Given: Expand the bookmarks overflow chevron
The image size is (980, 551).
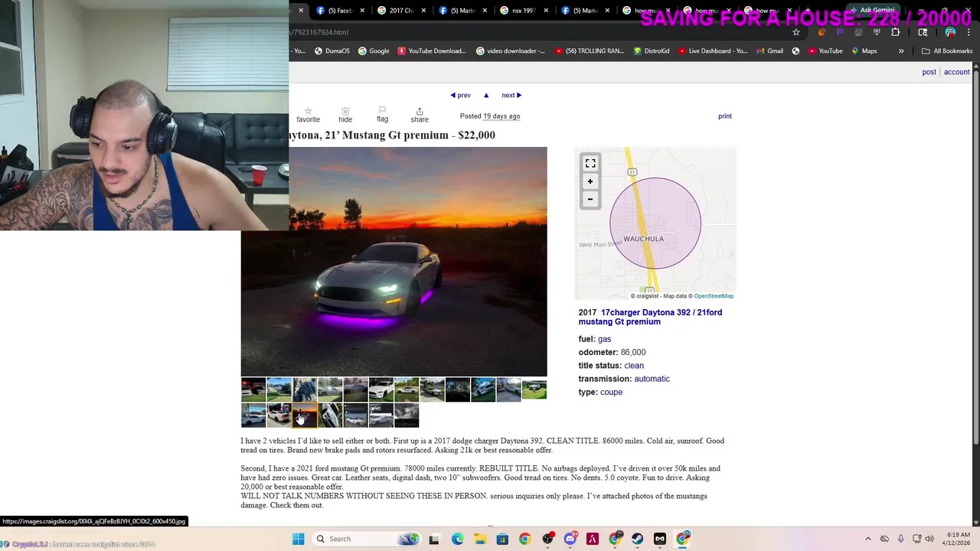Looking at the screenshot, I should [x=901, y=51].
